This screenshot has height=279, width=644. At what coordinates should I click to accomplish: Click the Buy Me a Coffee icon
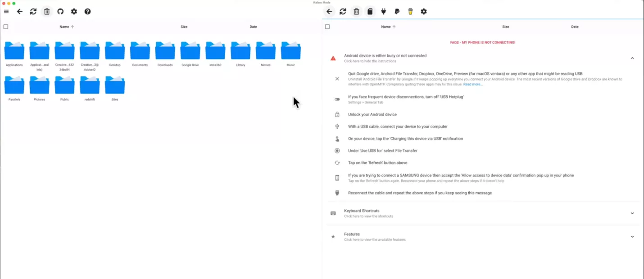(x=410, y=11)
